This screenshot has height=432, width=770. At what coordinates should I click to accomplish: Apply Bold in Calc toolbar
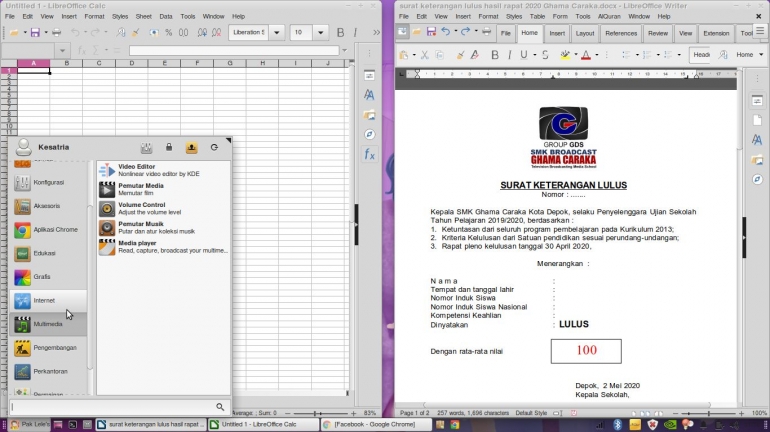[x=340, y=32]
